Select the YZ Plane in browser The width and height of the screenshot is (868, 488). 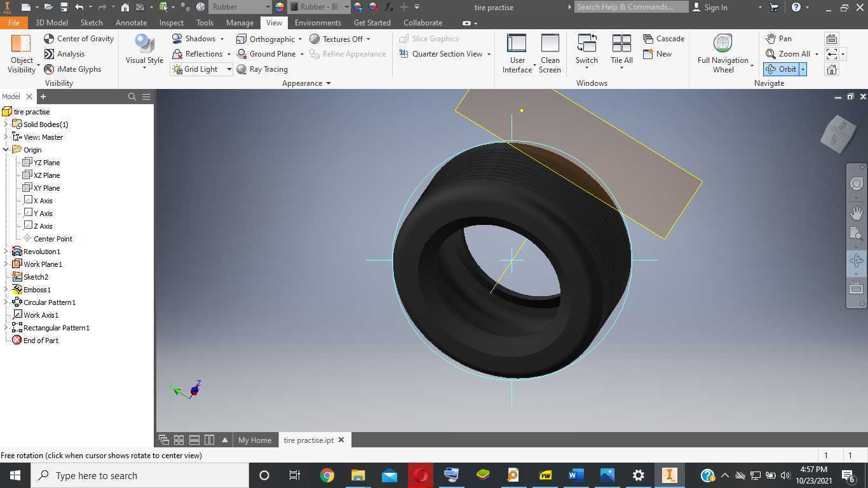[x=41, y=163]
